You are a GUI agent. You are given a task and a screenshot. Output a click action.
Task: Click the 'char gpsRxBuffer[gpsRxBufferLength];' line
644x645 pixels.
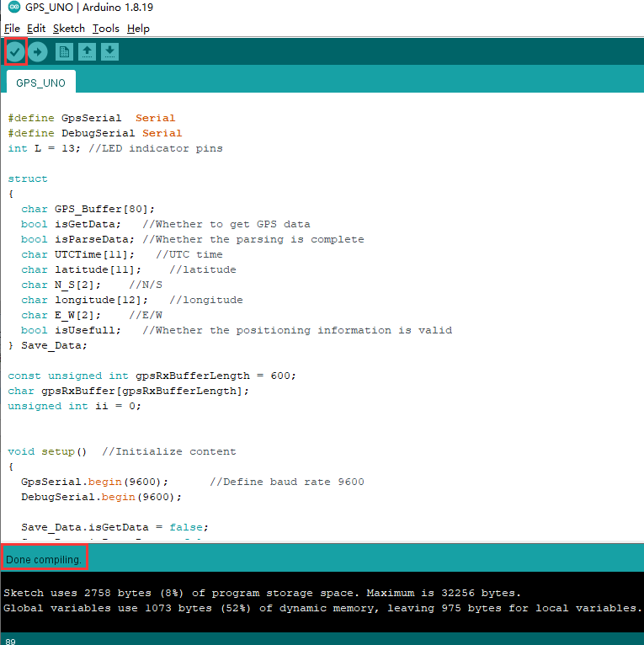[128, 391]
